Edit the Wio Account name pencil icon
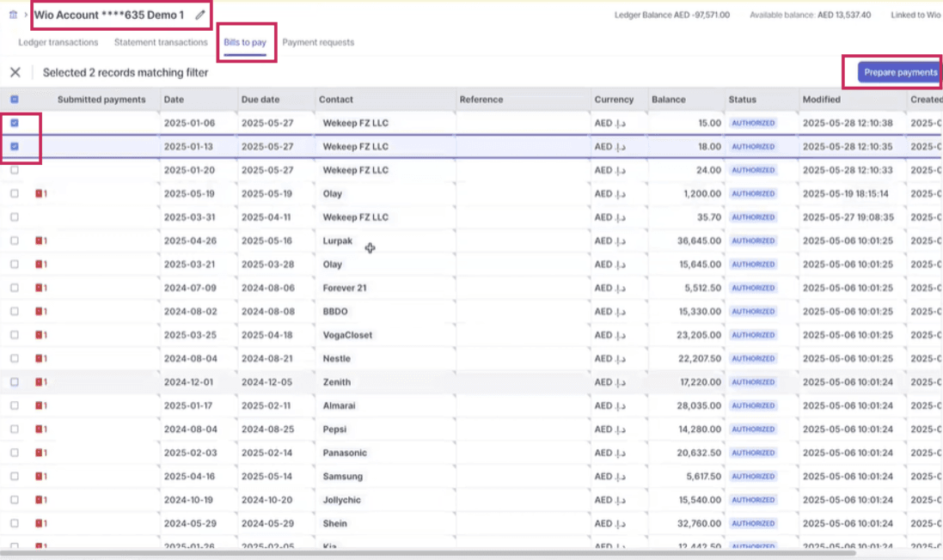943x560 pixels. click(200, 15)
